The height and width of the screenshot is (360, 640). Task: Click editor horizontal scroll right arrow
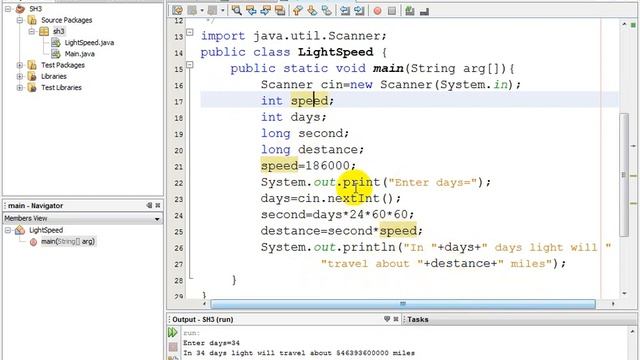click(x=613, y=304)
